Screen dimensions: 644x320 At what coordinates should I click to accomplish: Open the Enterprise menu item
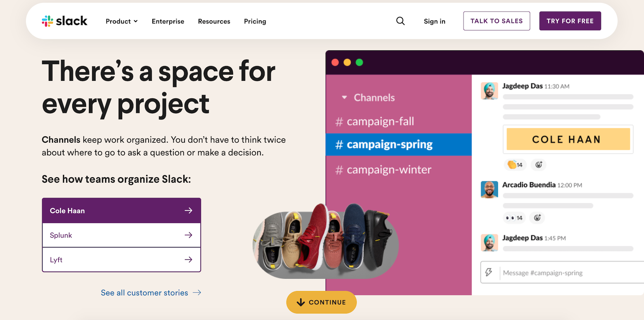[168, 21]
